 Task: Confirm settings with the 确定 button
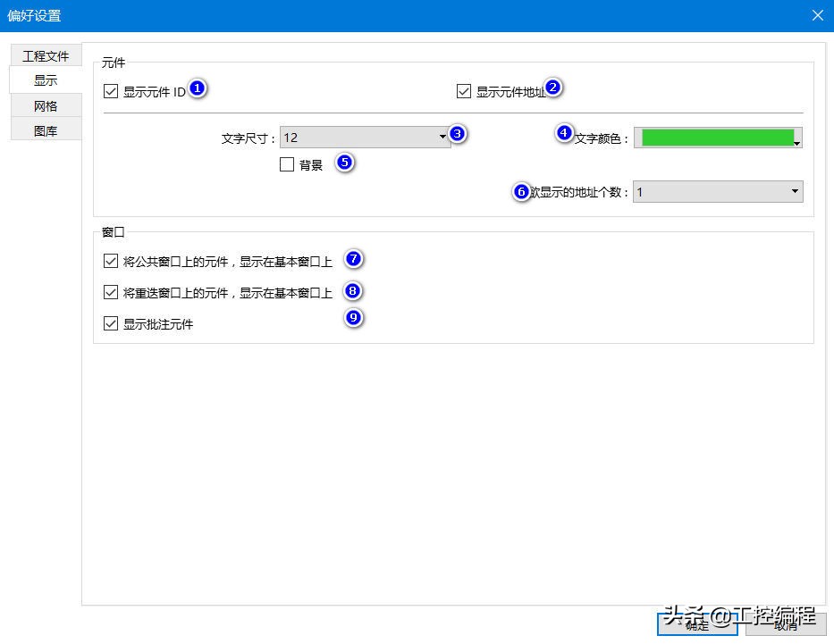[x=696, y=625]
